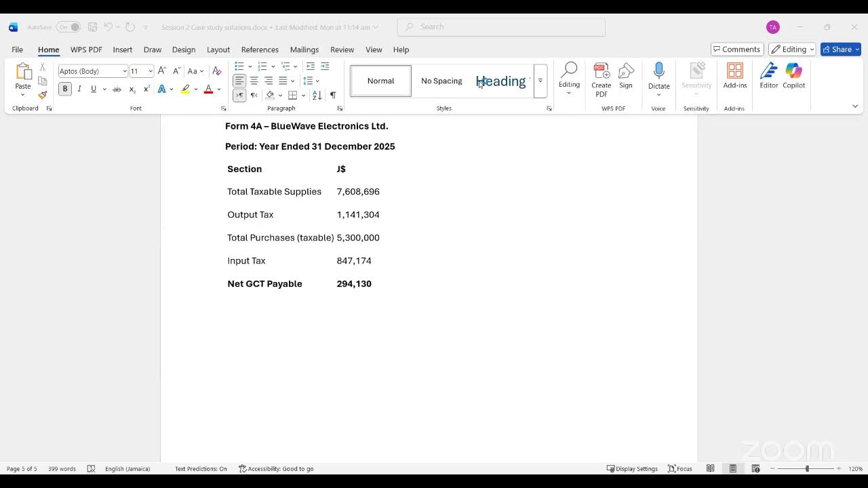Launch Copilot from ribbon
868x488 pixels.
pos(794,76)
